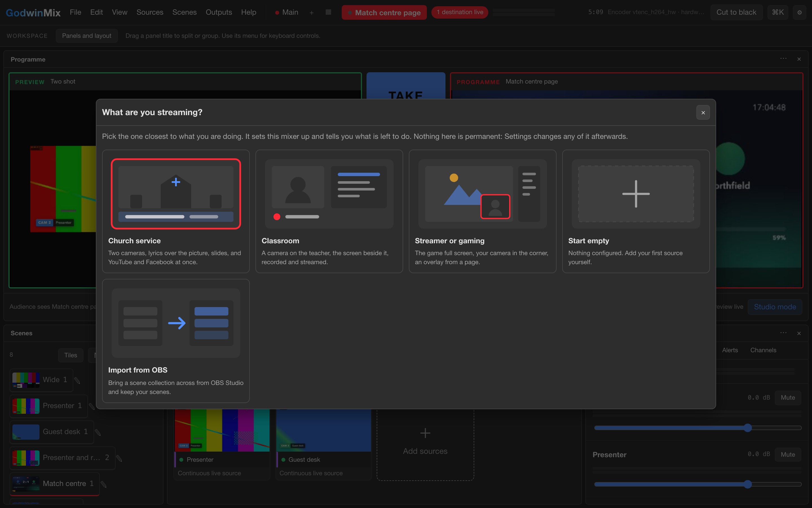Open the Edit menu
The image size is (812, 508).
pos(96,12)
